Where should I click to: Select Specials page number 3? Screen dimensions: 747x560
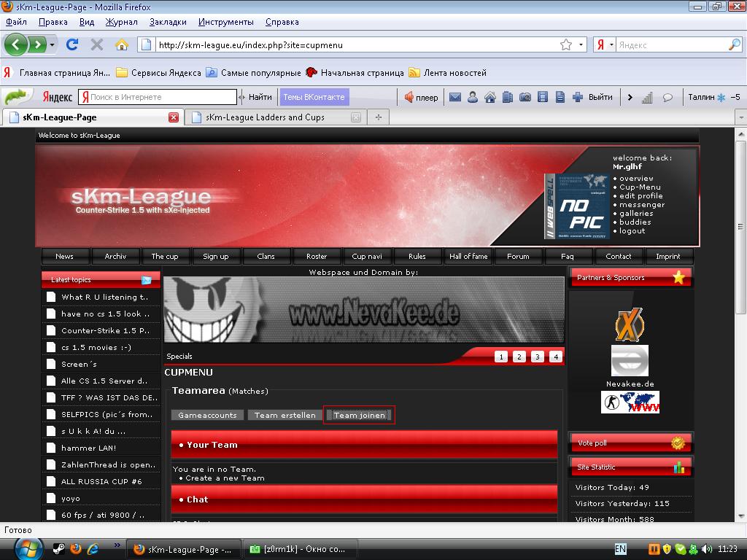click(538, 357)
